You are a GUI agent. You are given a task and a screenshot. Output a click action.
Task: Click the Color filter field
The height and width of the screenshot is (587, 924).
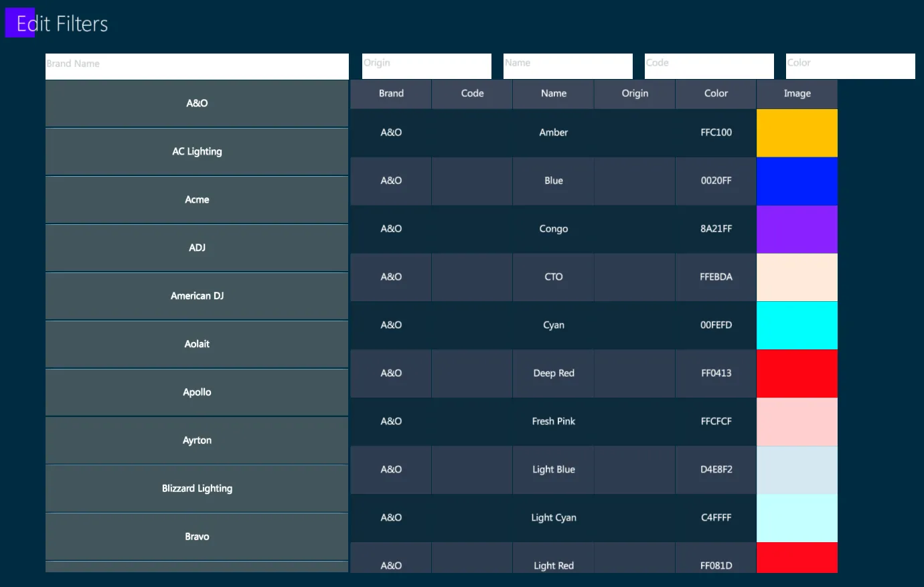(x=850, y=66)
